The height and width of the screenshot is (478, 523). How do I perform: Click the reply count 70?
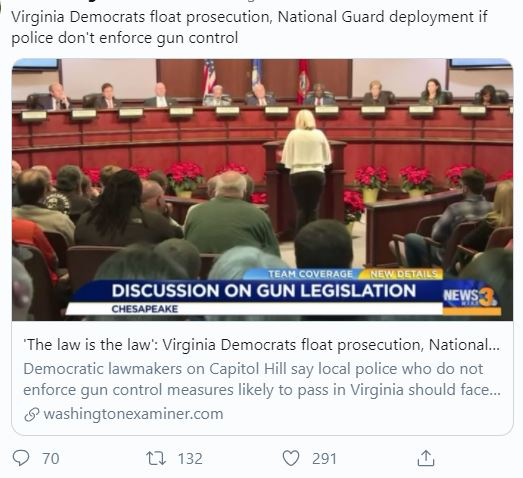pyautogui.click(x=51, y=458)
